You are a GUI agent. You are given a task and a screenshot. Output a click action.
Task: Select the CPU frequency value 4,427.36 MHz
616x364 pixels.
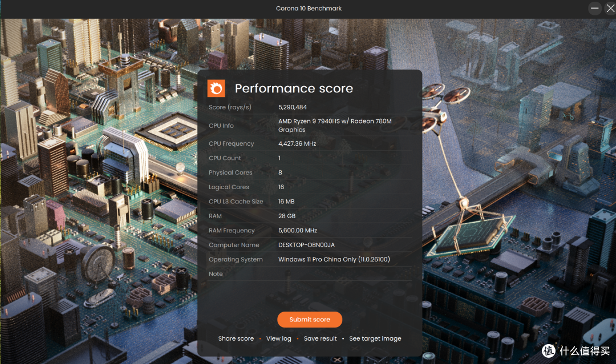297,144
